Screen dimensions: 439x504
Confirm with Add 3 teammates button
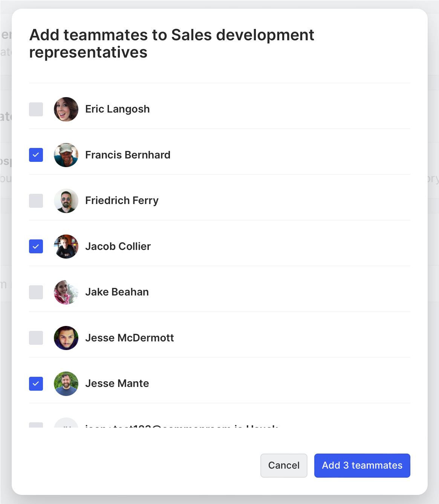coord(362,465)
